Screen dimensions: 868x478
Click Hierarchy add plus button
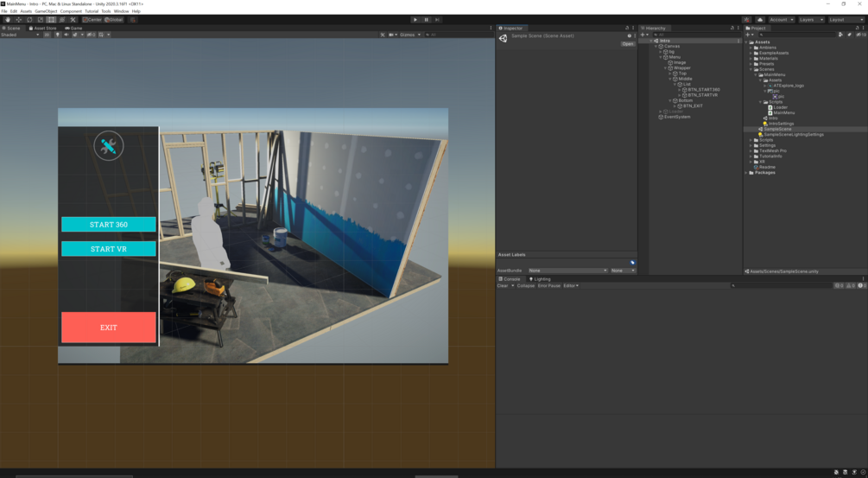pyautogui.click(x=644, y=35)
